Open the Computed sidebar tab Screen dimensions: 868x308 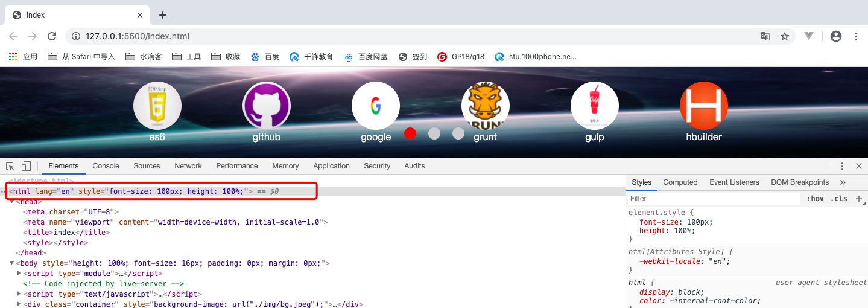click(680, 182)
